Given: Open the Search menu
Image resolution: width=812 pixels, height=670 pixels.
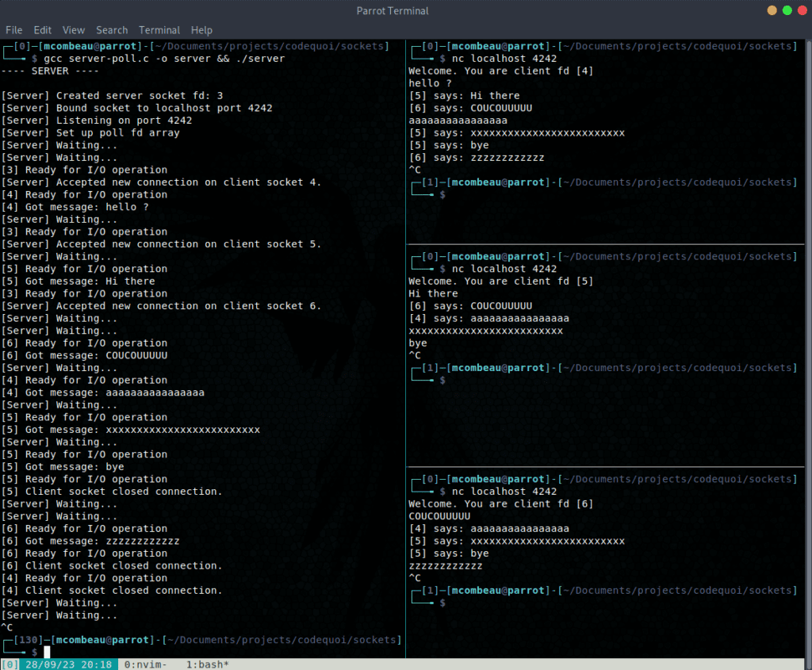Looking at the screenshot, I should click(112, 30).
